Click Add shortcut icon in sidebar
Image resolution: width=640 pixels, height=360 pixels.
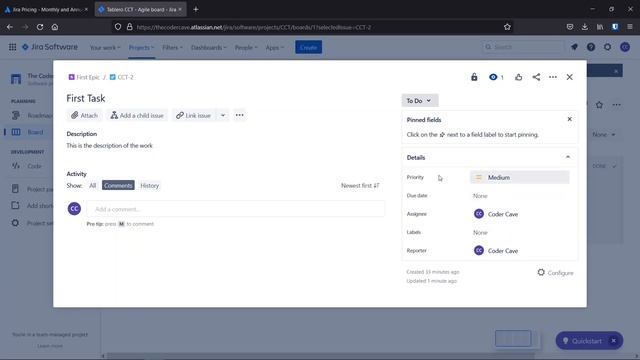[x=16, y=206]
